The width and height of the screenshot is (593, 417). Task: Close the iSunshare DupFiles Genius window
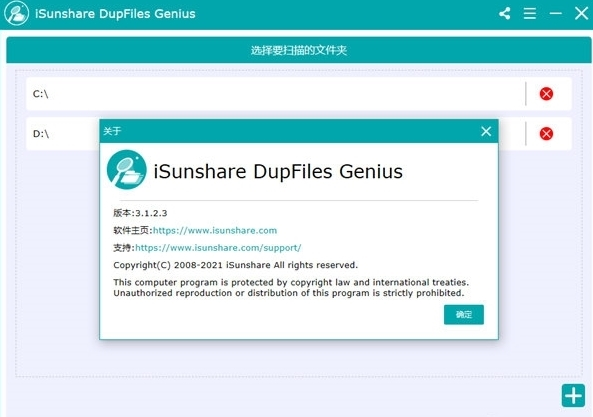click(581, 14)
